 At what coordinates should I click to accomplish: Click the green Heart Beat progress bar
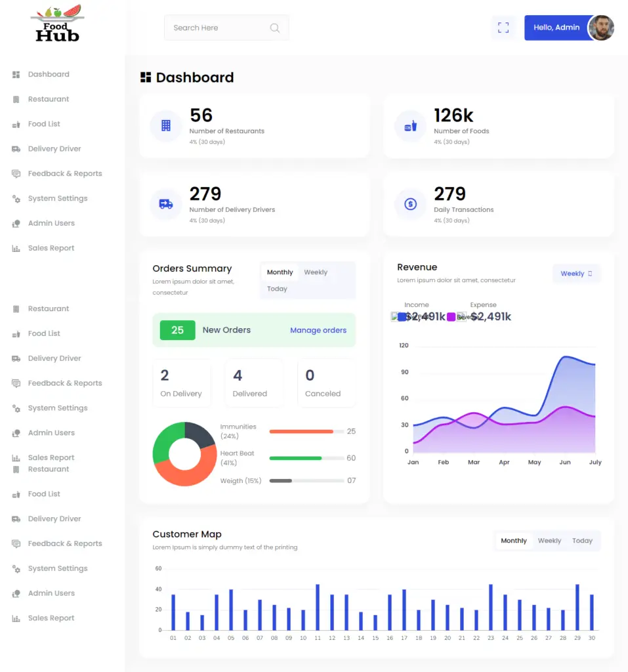coord(296,458)
